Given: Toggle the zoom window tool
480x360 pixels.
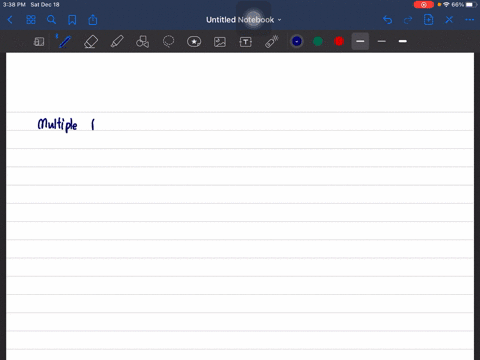Looking at the screenshot, I should [39, 42].
